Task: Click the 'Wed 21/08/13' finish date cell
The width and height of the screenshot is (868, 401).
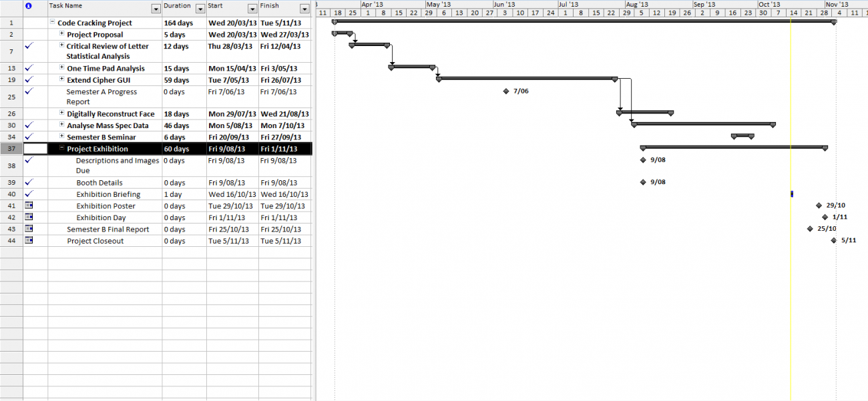Action: 285,114
